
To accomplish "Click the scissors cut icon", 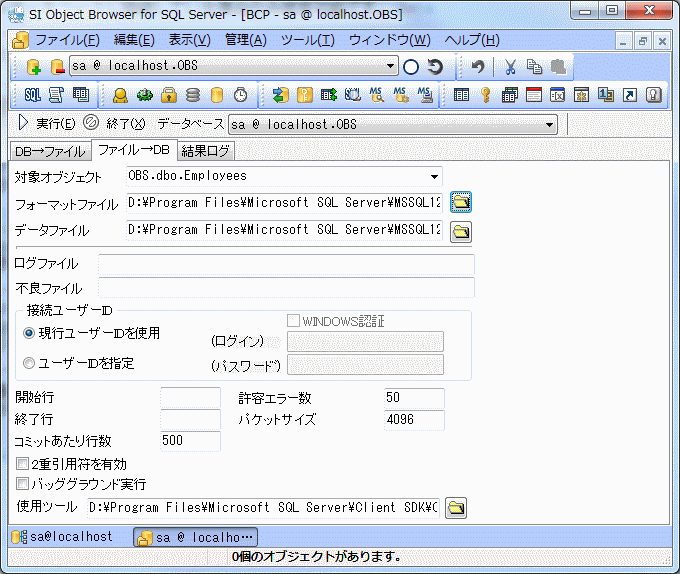I will [510, 67].
